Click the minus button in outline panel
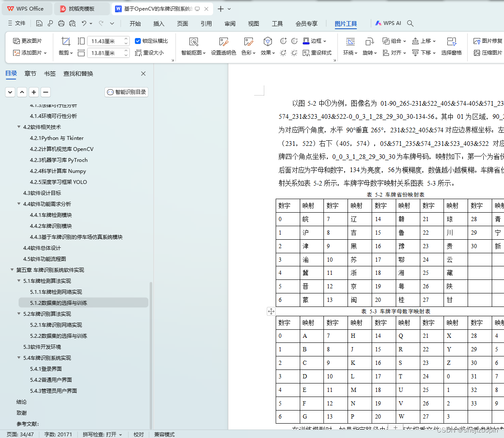The height and width of the screenshot is (438, 504). pos(46,92)
